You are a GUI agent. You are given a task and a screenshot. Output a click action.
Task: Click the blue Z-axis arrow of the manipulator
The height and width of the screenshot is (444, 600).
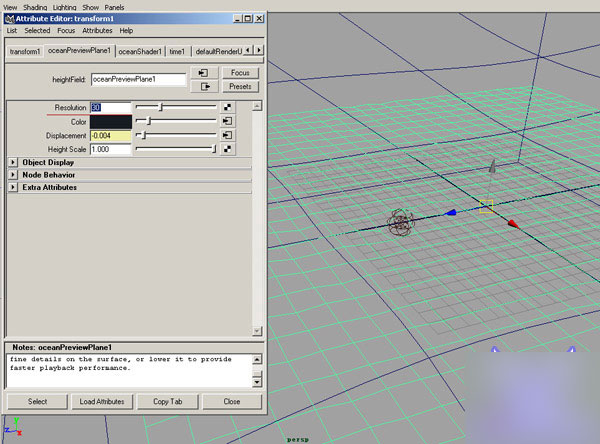(450, 212)
